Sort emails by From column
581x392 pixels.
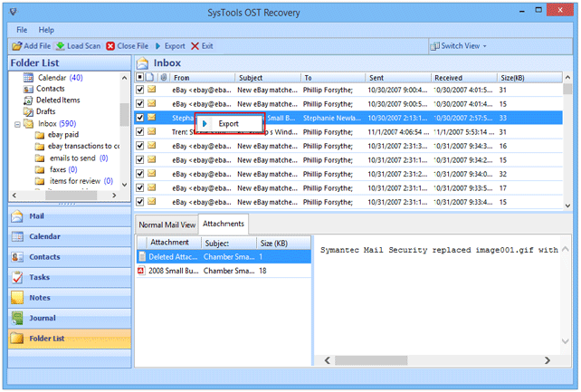[x=202, y=78]
